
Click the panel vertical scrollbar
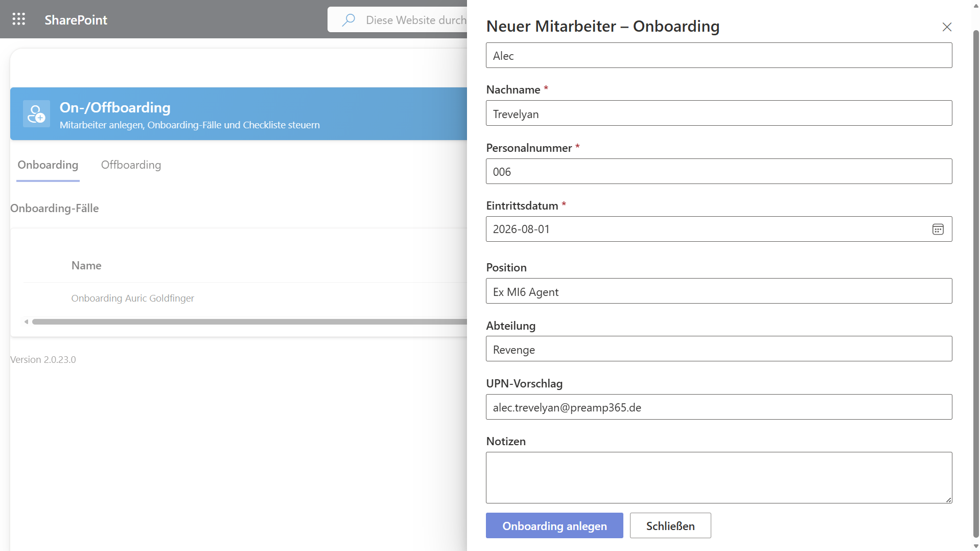click(976, 284)
